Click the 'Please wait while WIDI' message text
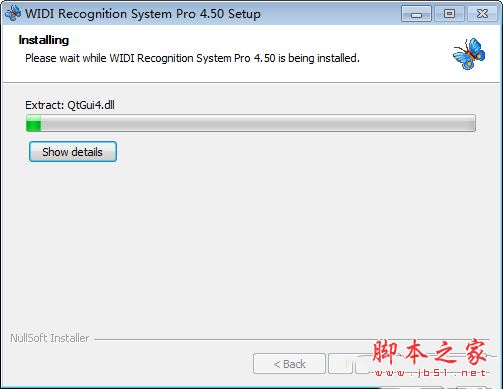The height and width of the screenshot is (389, 503). click(x=192, y=58)
